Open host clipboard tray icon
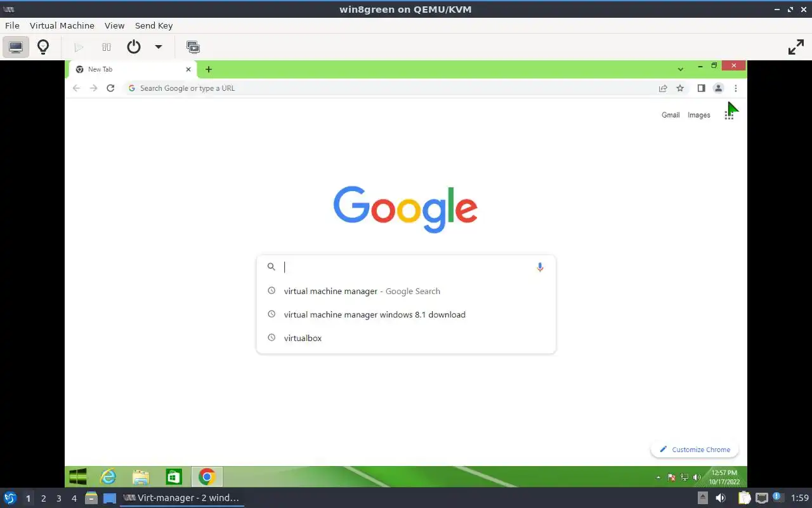This screenshot has height=508, width=812. (x=744, y=498)
